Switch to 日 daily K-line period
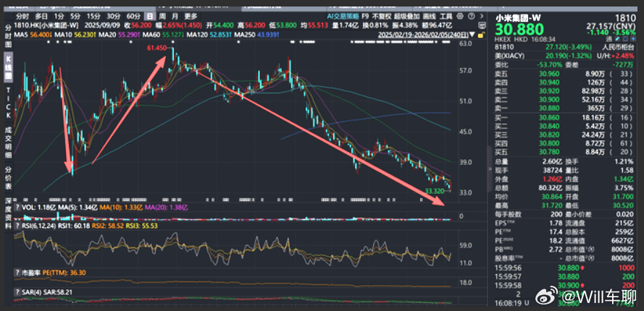Image resolution: width=644 pixels, height=311 pixels. [x=149, y=15]
